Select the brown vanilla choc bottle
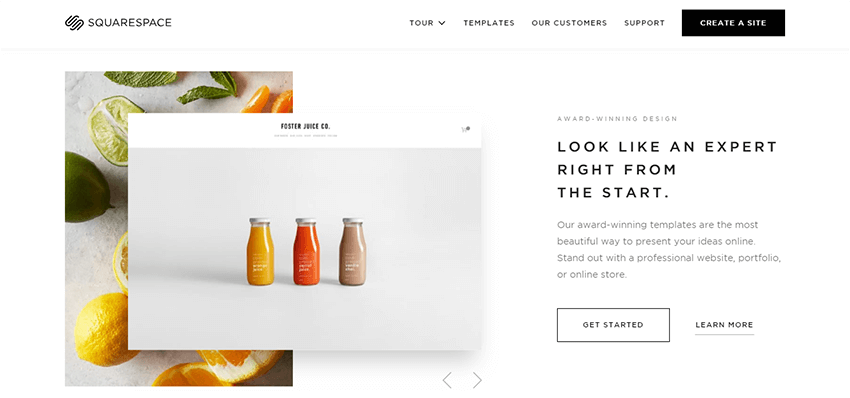Image resolution: width=850 pixels, height=398 pixels. (x=352, y=252)
